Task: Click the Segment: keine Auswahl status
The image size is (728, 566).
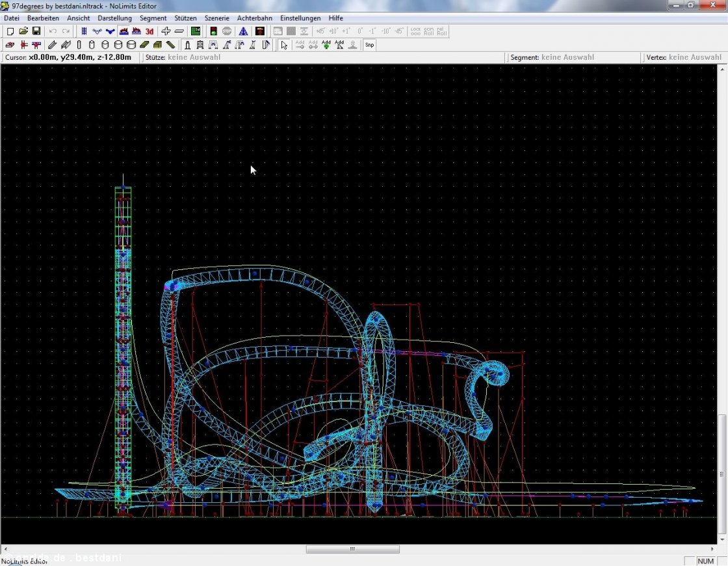Action: tap(552, 57)
